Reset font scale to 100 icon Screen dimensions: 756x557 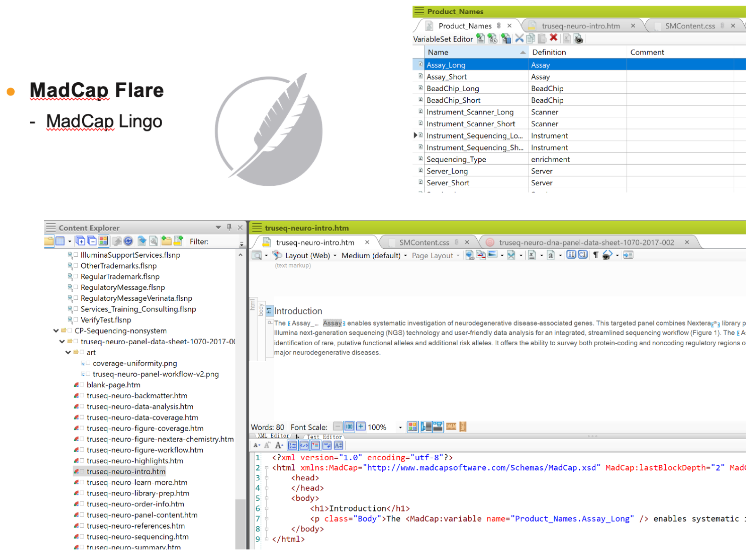[x=349, y=426]
